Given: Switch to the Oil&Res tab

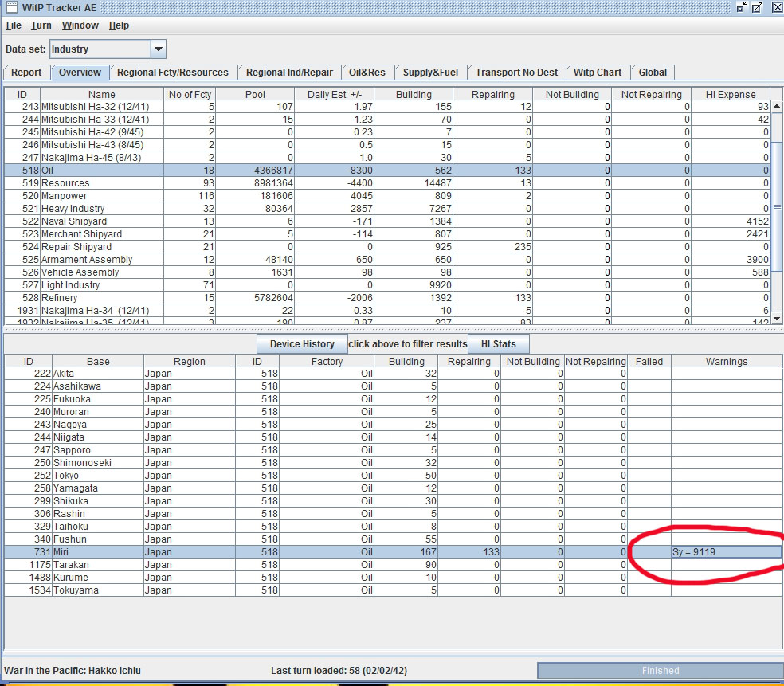Looking at the screenshot, I should point(367,73).
